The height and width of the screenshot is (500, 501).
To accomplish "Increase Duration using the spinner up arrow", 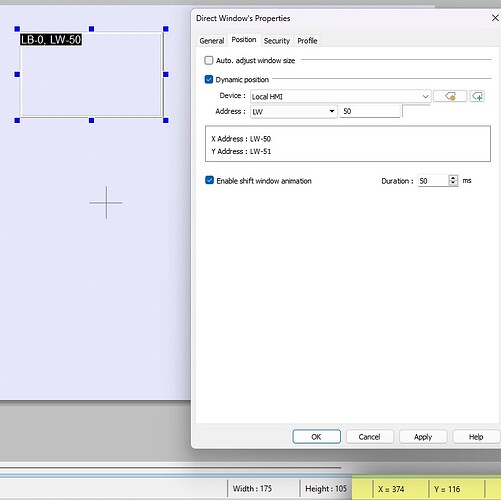I will point(453,178).
